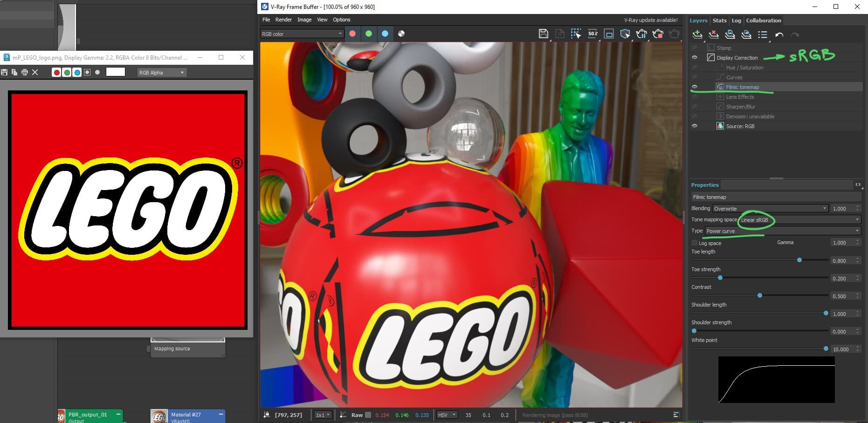Screen dimensions: 868x423
Task: Open the RGB Alpha channel dropdown
Action: [x=161, y=73]
